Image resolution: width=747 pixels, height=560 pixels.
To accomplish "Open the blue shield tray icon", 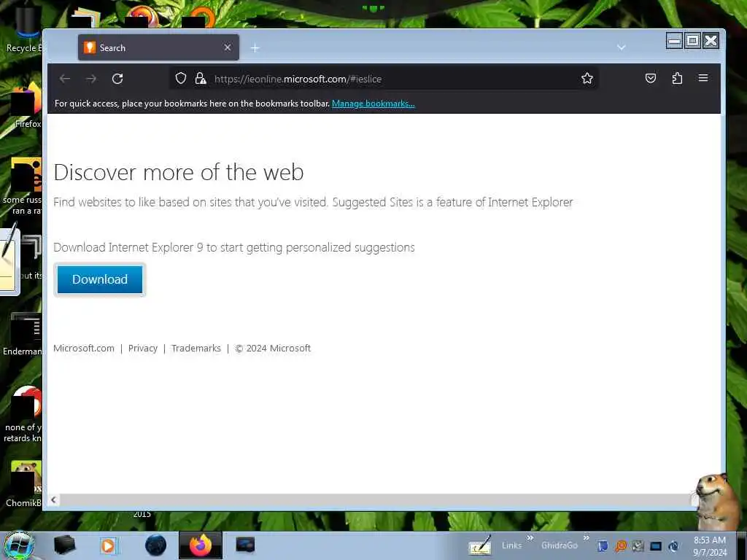I will coord(603,546).
